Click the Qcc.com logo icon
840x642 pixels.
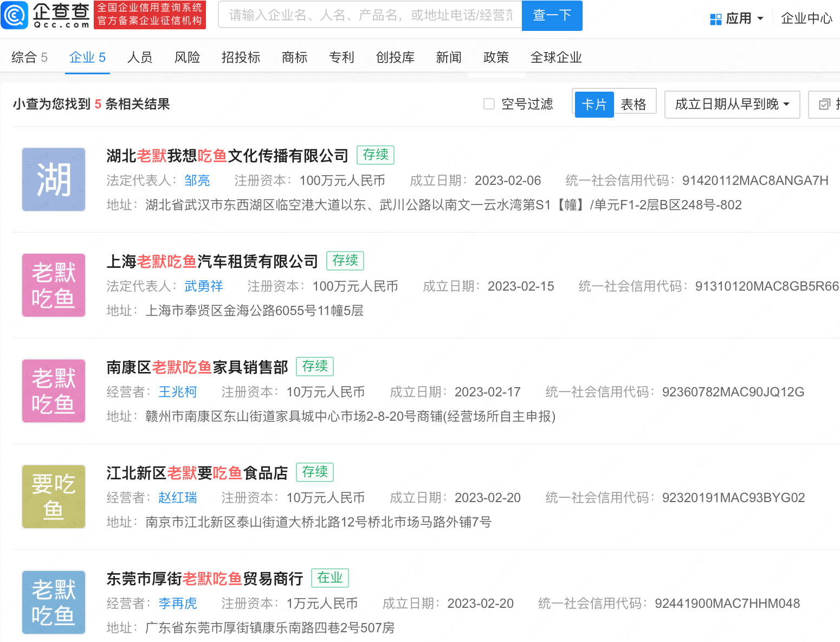(14, 15)
